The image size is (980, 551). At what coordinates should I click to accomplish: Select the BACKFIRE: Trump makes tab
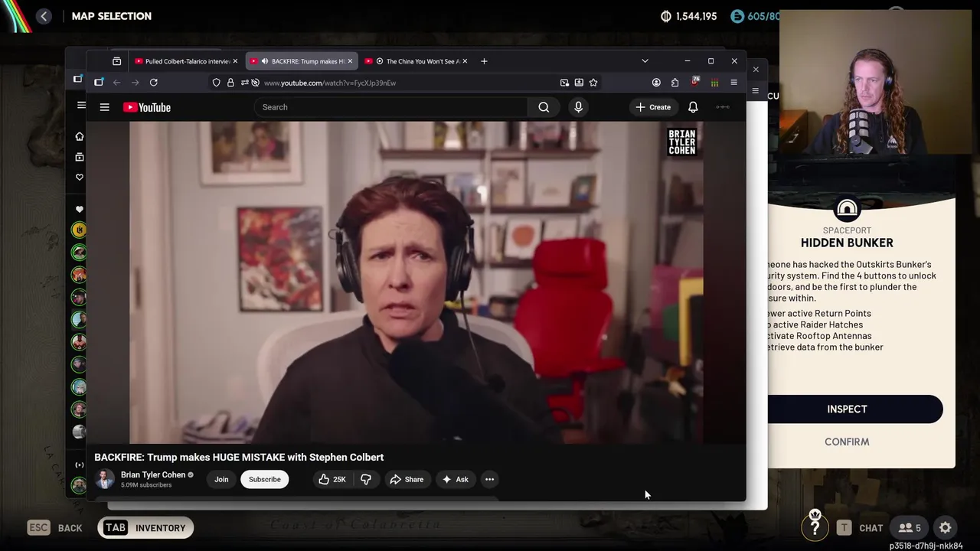tap(302, 61)
